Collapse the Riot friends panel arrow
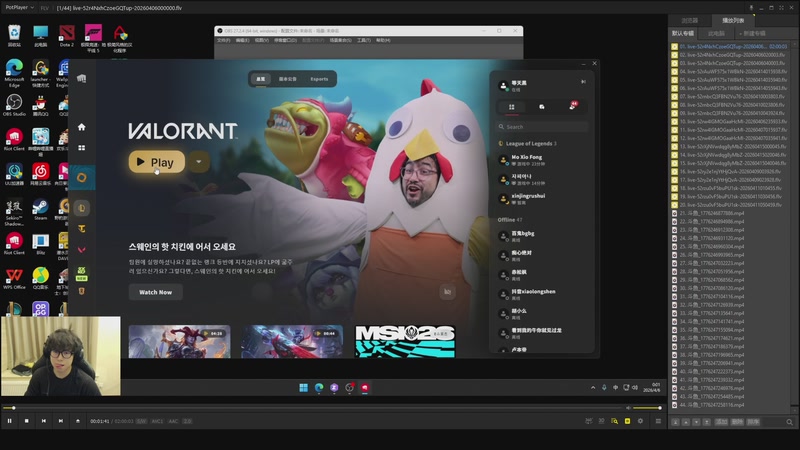Image resolution: width=800 pixels, height=450 pixels. pos(583,82)
